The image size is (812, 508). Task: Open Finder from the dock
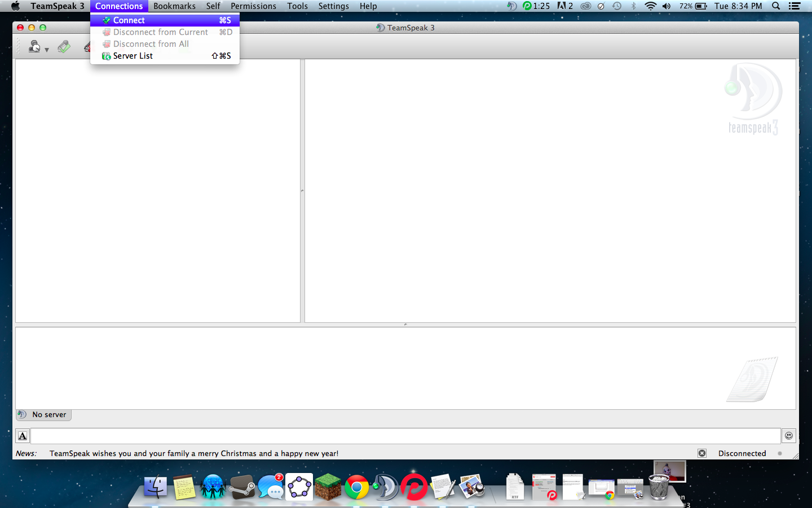click(x=155, y=487)
